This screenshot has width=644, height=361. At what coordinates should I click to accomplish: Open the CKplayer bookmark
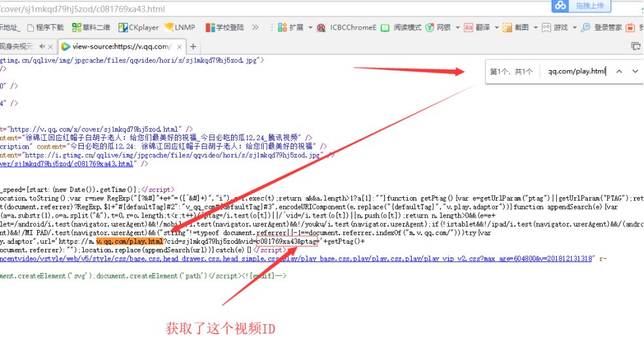coord(139,28)
